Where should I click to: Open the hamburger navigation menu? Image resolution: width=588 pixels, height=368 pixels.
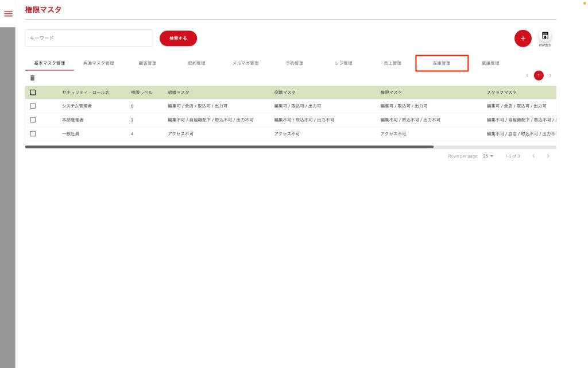[8, 14]
